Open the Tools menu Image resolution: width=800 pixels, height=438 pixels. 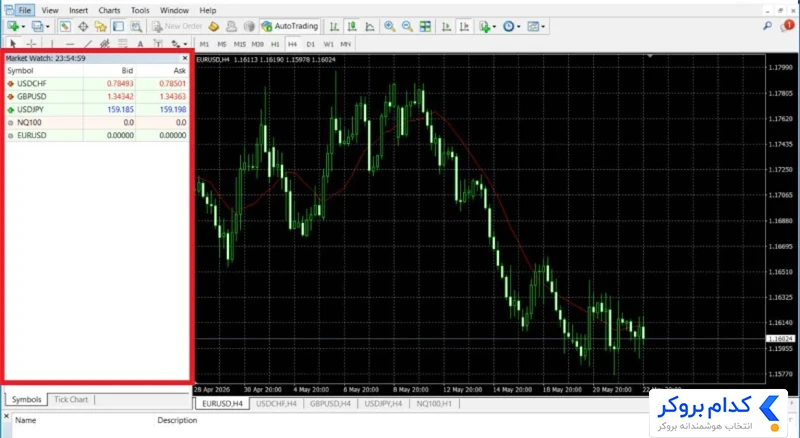pos(140,10)
